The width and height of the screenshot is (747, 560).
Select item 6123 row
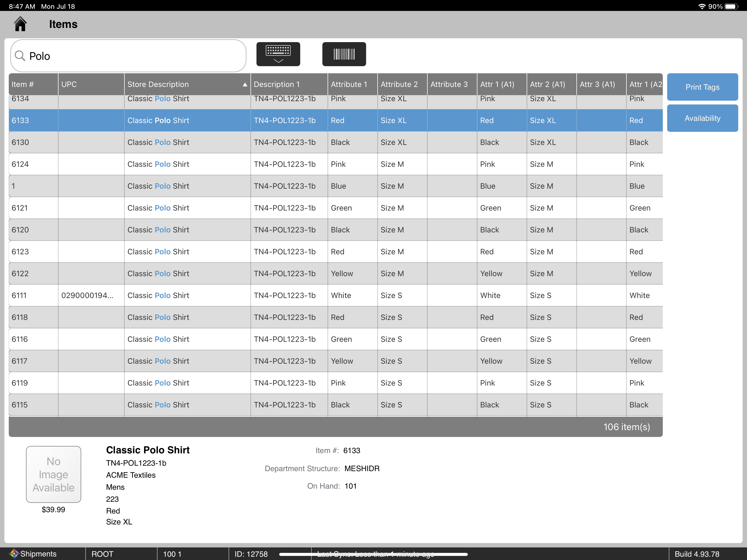pyautogui.click(x=336, y=252)
